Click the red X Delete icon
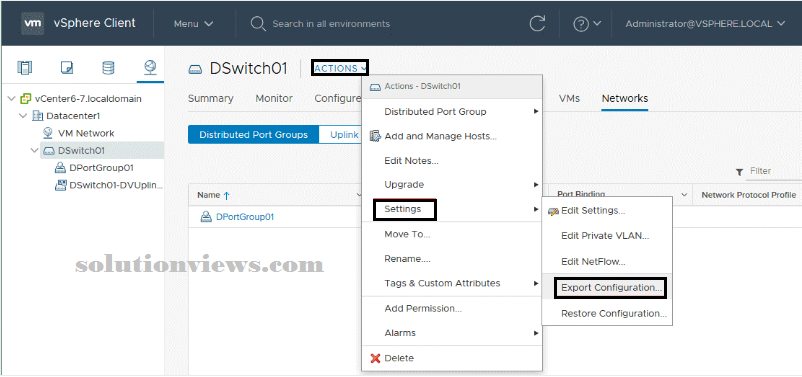802x377 pixels. 375,358
